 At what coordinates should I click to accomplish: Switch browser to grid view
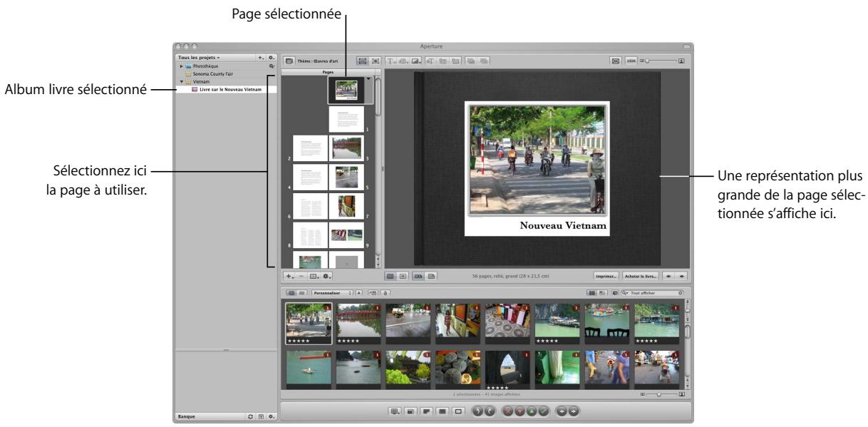(x=290, y=292)
